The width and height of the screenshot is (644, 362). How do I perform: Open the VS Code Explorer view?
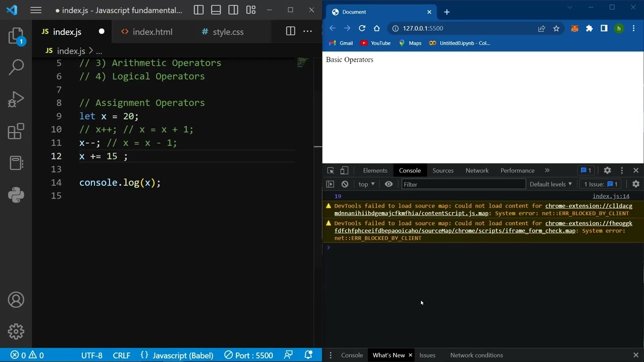pyautogui.click(x=16, y=36)
